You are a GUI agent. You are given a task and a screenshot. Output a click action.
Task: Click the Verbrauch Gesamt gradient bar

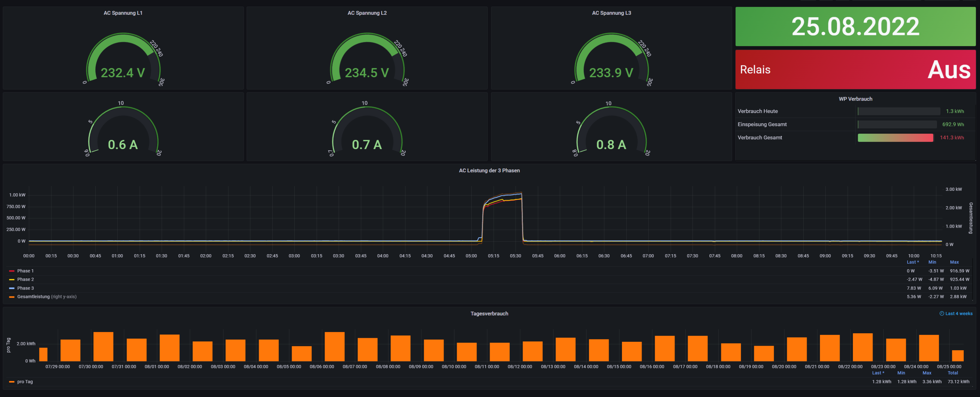[x=895, y=138]
